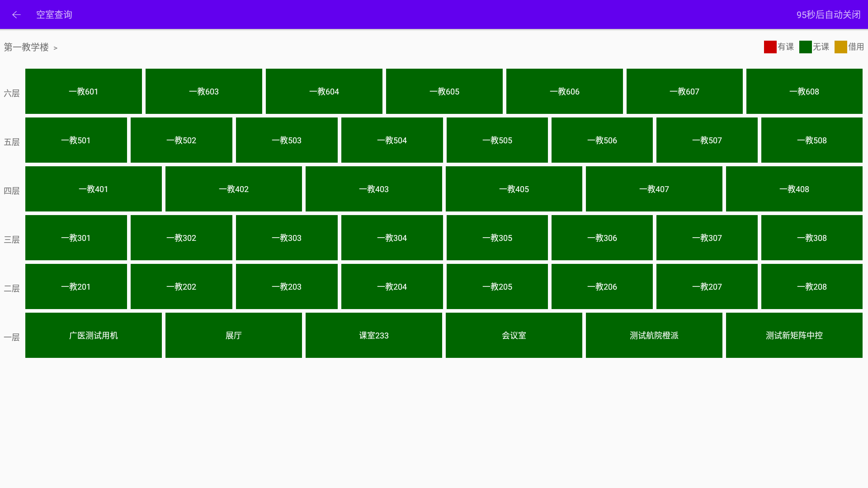
Task: Click the green 无课 legend swatch
Action: point(806,47)
